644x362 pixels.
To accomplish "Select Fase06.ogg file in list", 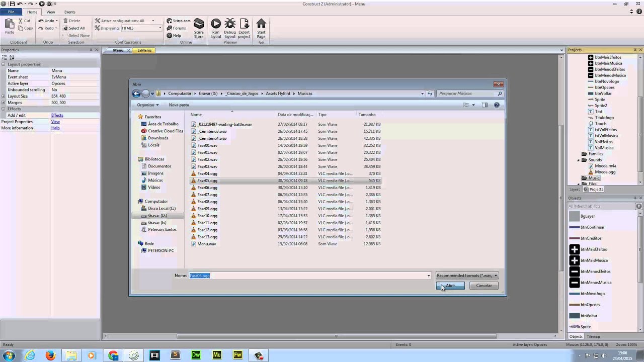I will [207, 188].
